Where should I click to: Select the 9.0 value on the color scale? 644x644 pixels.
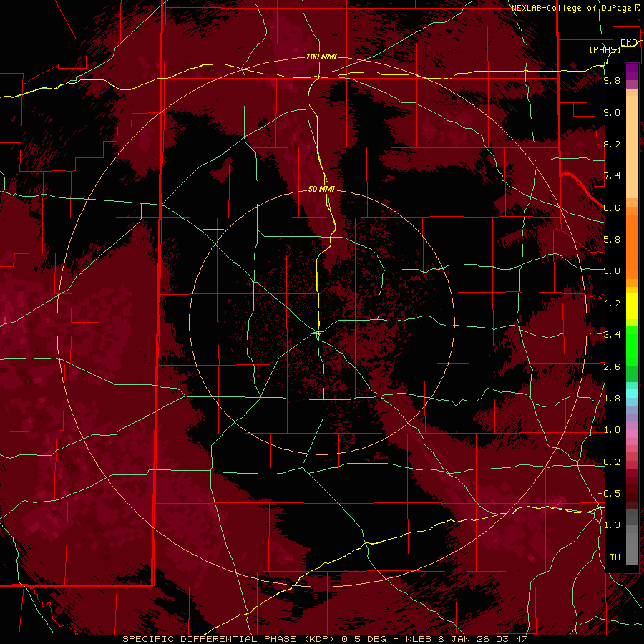click(612, 112)
